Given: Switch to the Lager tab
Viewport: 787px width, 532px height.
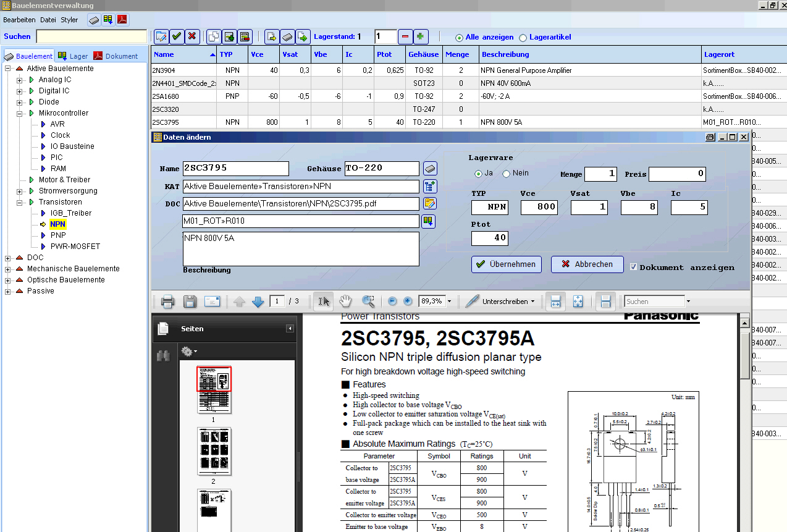Looking at the screenshot, I should (73, 56).
